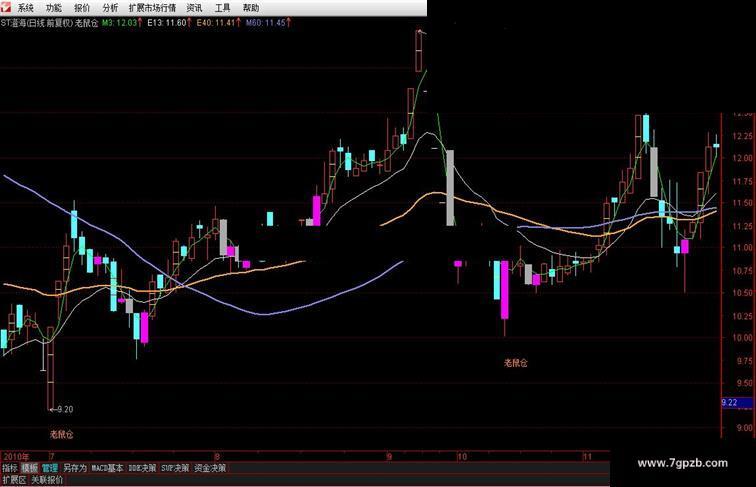Image resolution: width=756 pixels, height=487 pixels.
Task: Click the month 8 timeline marker
Action: click(217, 456)
